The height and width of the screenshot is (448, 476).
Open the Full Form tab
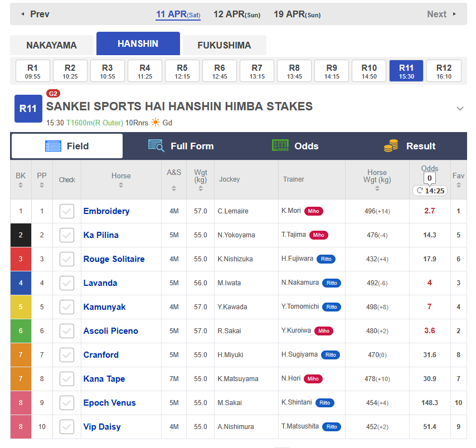181,146
